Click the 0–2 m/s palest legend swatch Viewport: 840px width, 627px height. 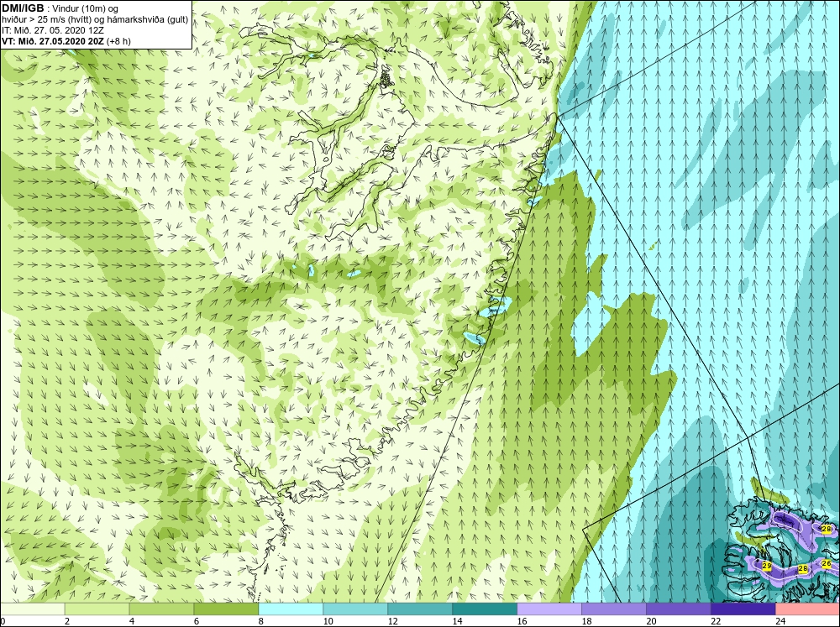point(32,609)
